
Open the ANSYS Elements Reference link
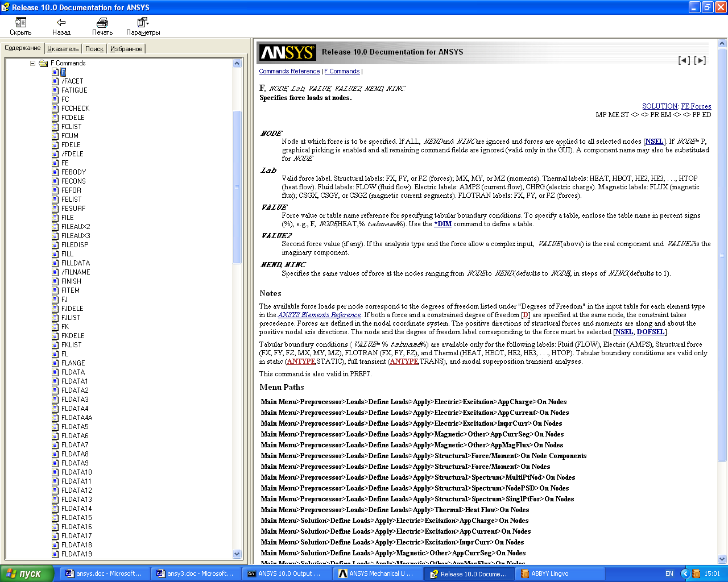[x=319, y=315]
